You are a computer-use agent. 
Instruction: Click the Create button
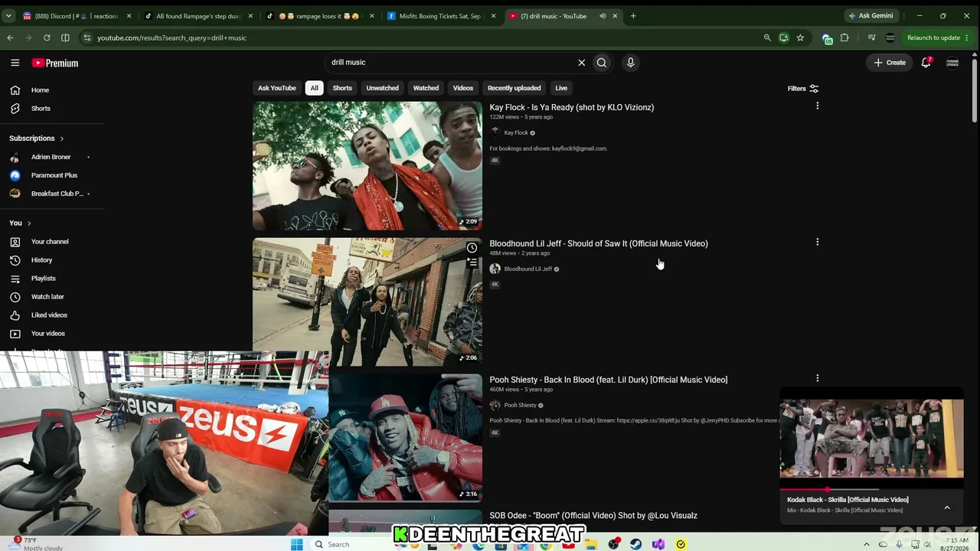pyautogui.click(x=890, y=63)
